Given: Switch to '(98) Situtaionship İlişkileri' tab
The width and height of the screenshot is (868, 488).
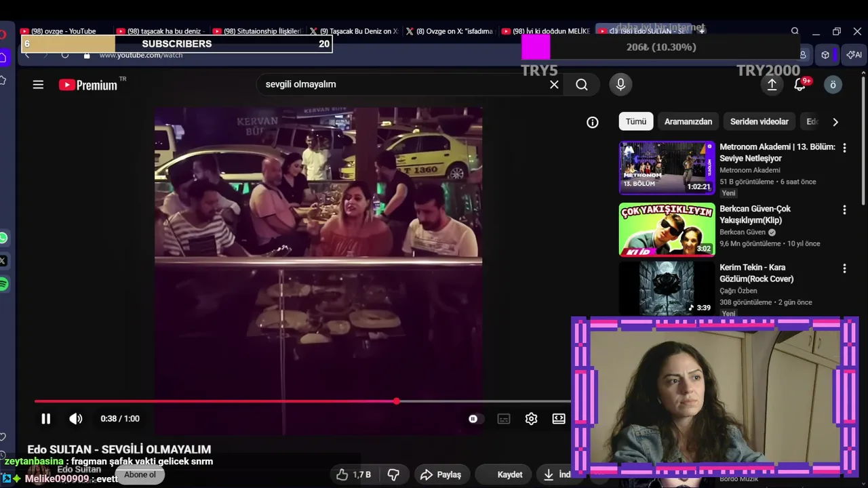Looking at the screenshot, I should pos(257,31).
